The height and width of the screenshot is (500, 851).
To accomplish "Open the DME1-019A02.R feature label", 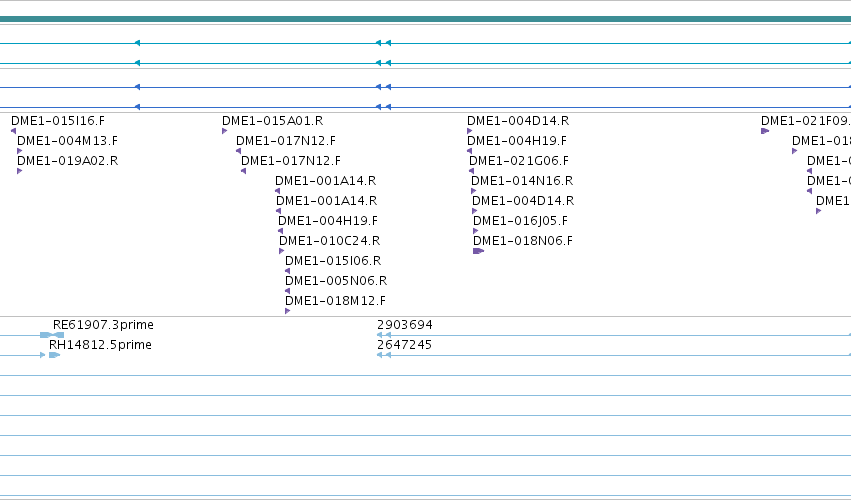I will click(x=67, y=161).
